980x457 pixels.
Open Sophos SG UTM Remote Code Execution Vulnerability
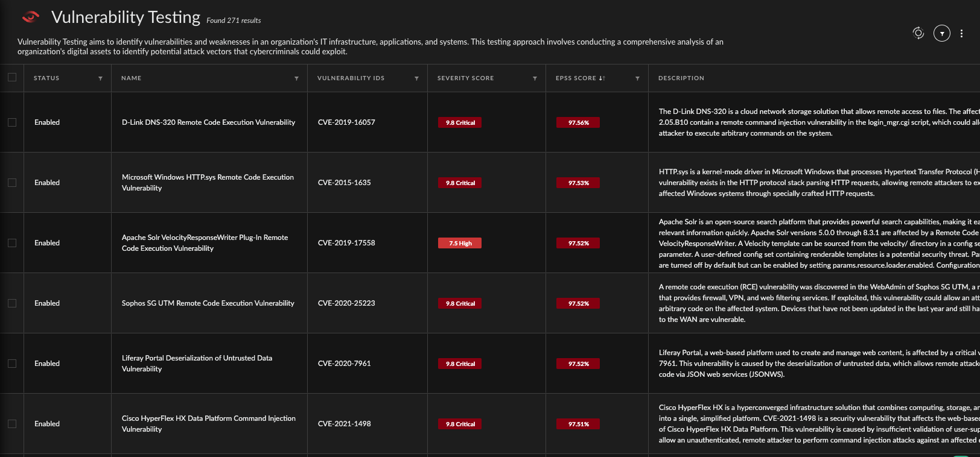[208, 303]
